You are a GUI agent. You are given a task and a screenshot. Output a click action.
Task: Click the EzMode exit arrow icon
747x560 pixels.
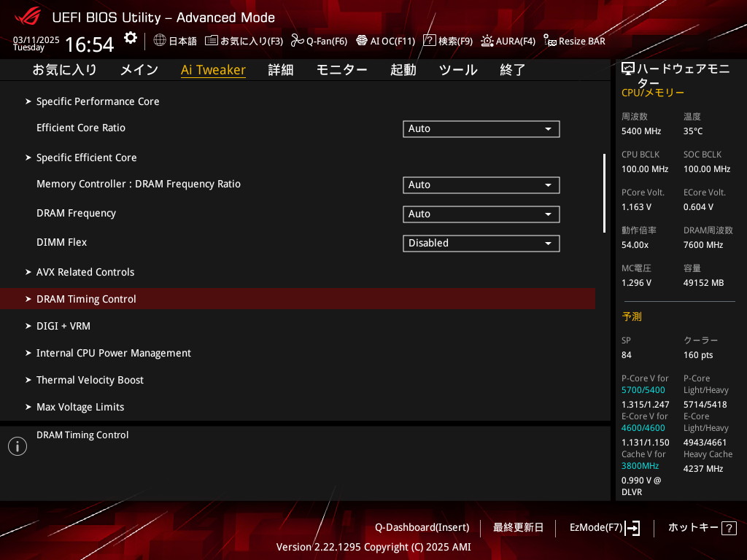point(632,528)
